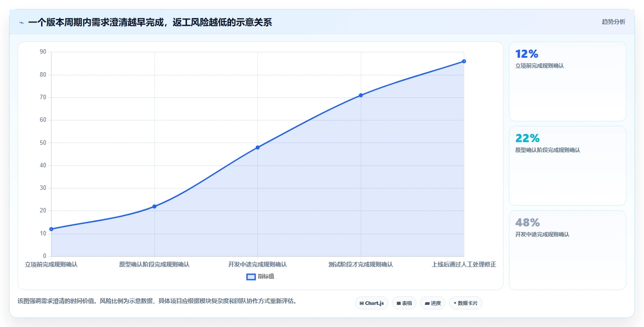Click the 指标值 legend label
The height and width of the screenshot is (327, 644).
click(266, 276)
